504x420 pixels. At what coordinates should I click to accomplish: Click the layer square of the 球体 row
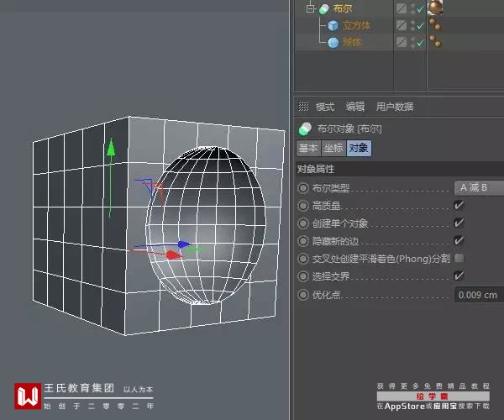point(402,42)
